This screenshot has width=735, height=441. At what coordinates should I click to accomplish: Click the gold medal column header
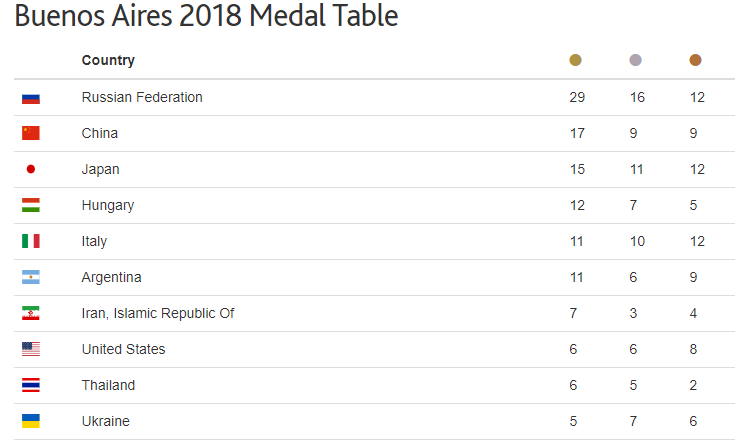click(576, 61)
